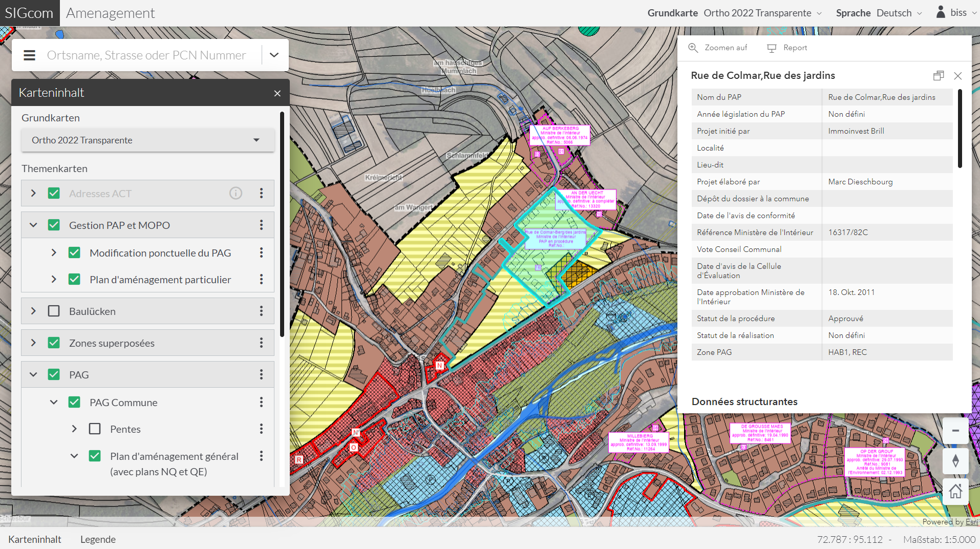
Task: Open the hamburger menu in search bar
Action: pos(29,55)
